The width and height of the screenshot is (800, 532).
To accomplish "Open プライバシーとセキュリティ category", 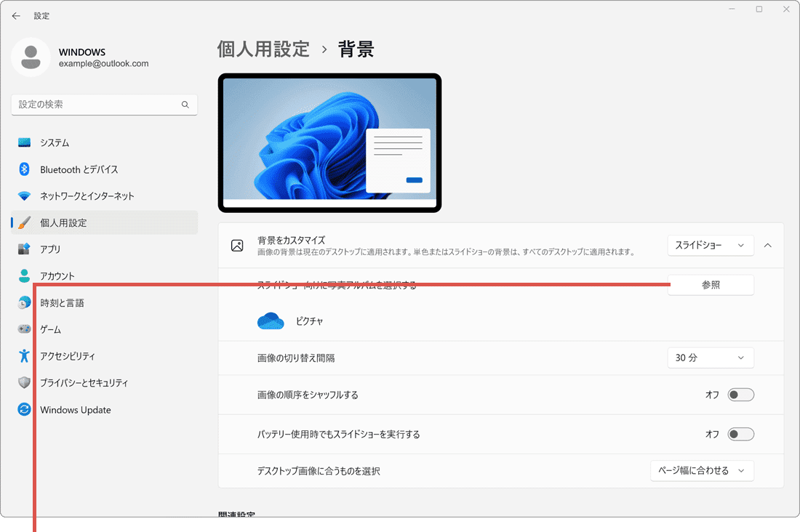I will pos(104,382).
